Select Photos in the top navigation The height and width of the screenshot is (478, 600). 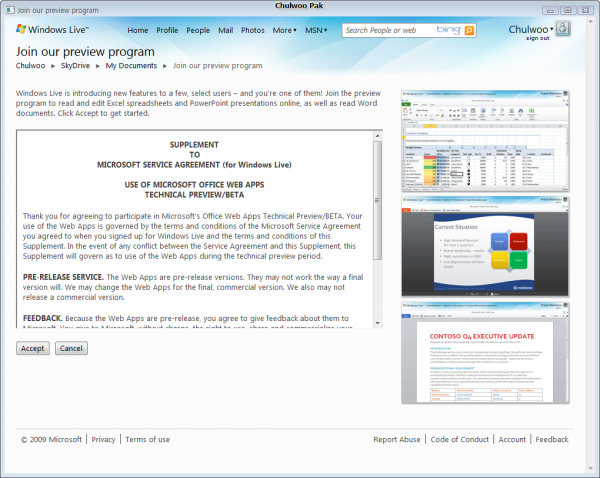pos(253,30)
